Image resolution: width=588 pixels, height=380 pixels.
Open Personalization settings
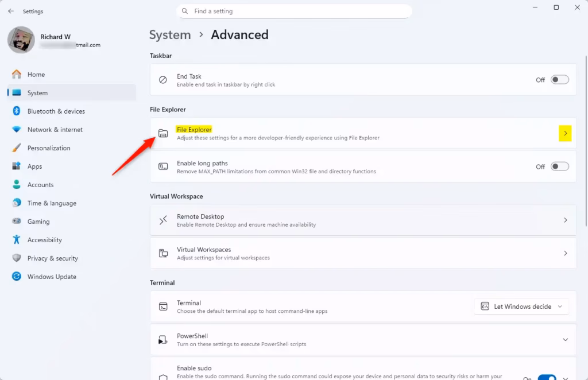pos(71,148)
